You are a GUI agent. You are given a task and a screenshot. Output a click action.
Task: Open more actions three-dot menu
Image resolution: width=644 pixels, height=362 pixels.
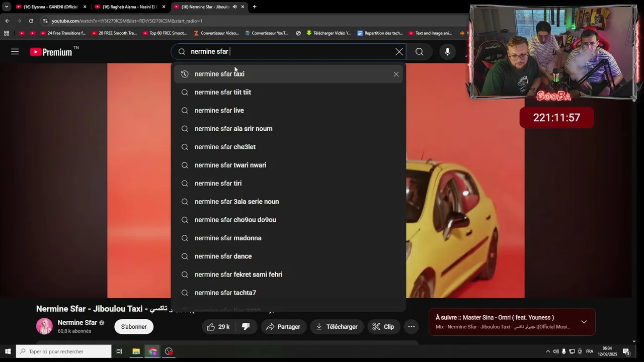click(411, 327)
